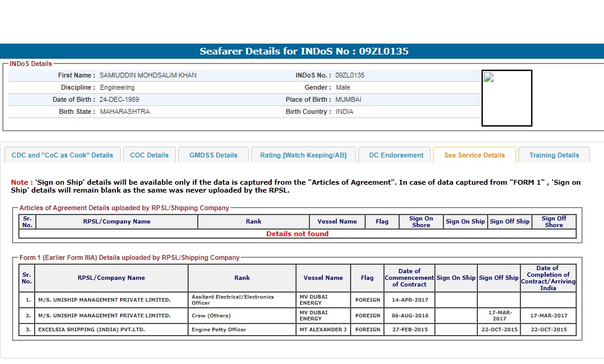This screenshot has height=364, width=604.
Task: Click the Seafarer Details page header title
Action: 304,51
